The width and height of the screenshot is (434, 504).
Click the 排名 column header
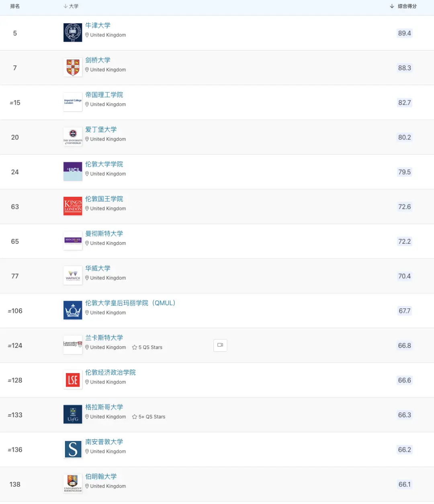(15, 6)
